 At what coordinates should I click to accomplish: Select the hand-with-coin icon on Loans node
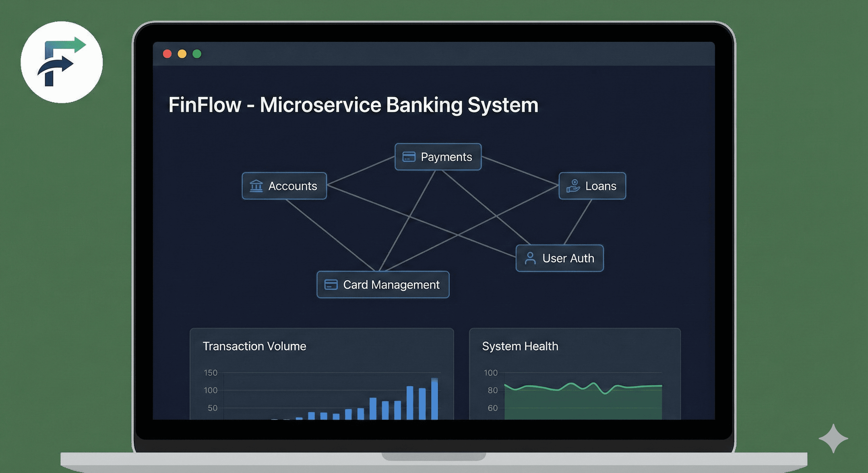click(573, 186)
